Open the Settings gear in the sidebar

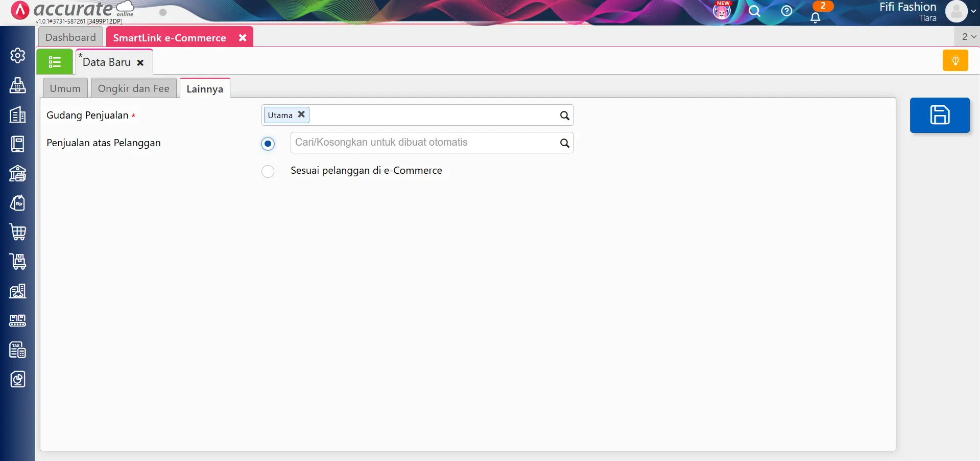pos(18,56)
